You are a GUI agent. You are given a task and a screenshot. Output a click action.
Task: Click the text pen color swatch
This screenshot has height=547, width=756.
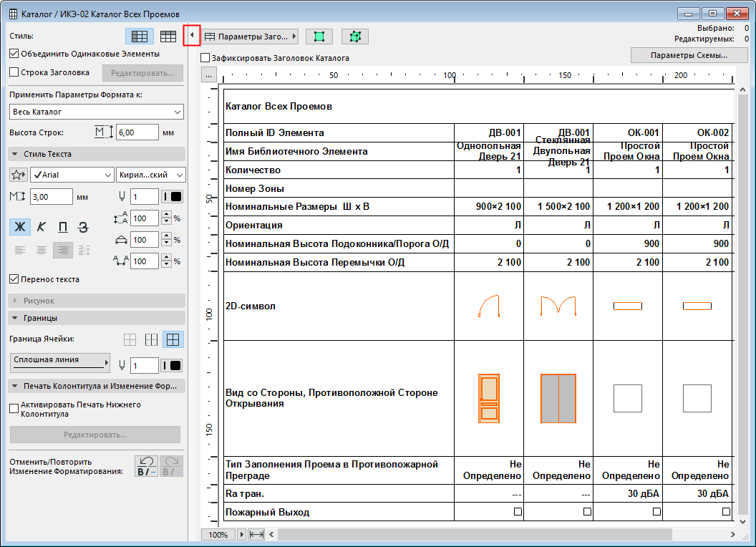[x=173, y=197]
